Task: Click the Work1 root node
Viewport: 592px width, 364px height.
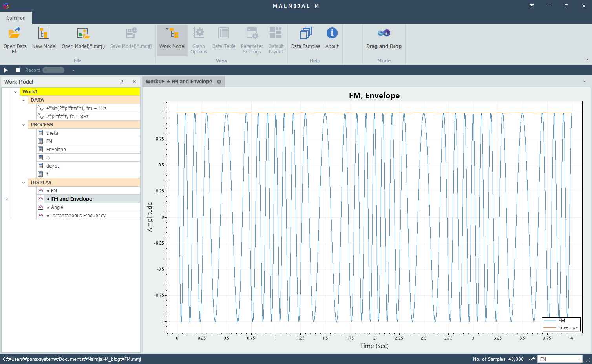Action: point(80,91)
